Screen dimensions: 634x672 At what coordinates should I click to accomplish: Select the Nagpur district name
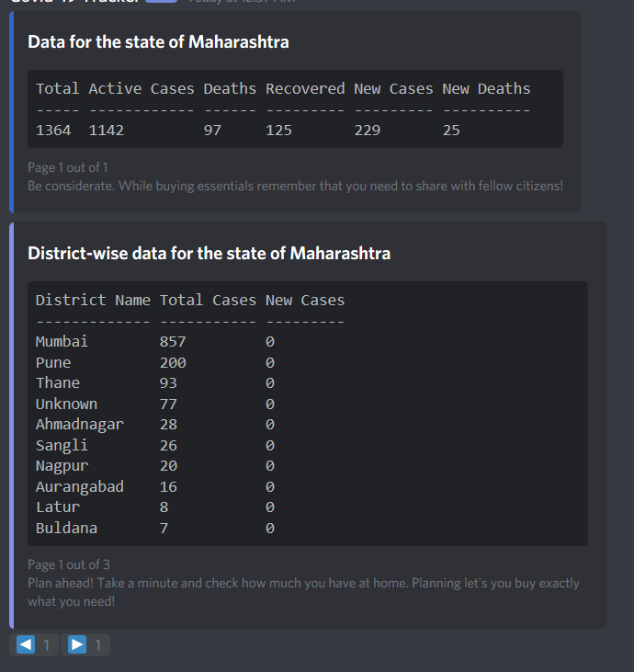coord(62,465)
